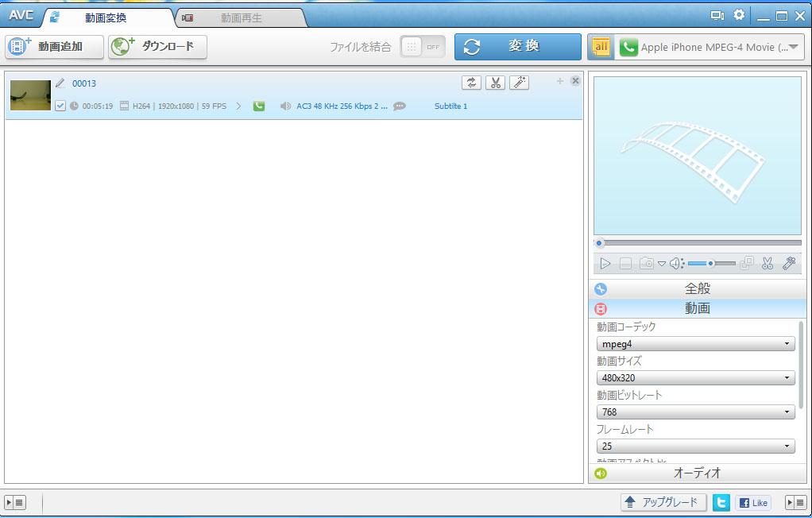This screenshot has width=812, height=518.
Task: Click the yellow 'all' profile category icon
Action: point(601,47)
